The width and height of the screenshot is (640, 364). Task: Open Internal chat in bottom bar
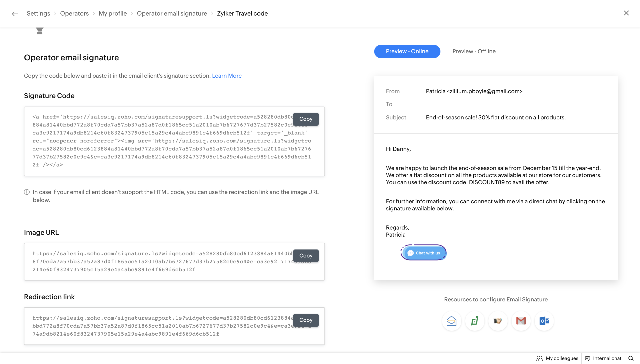(603, 358)
